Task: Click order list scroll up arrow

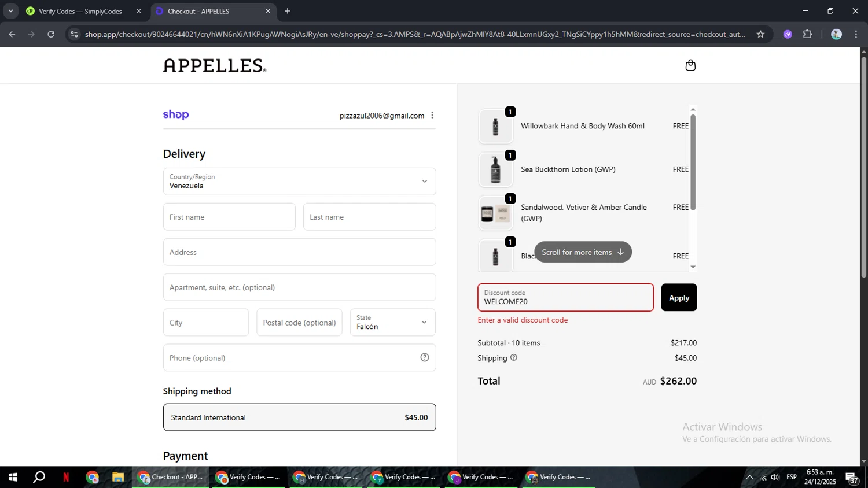Action: click(x=693, y=109)
